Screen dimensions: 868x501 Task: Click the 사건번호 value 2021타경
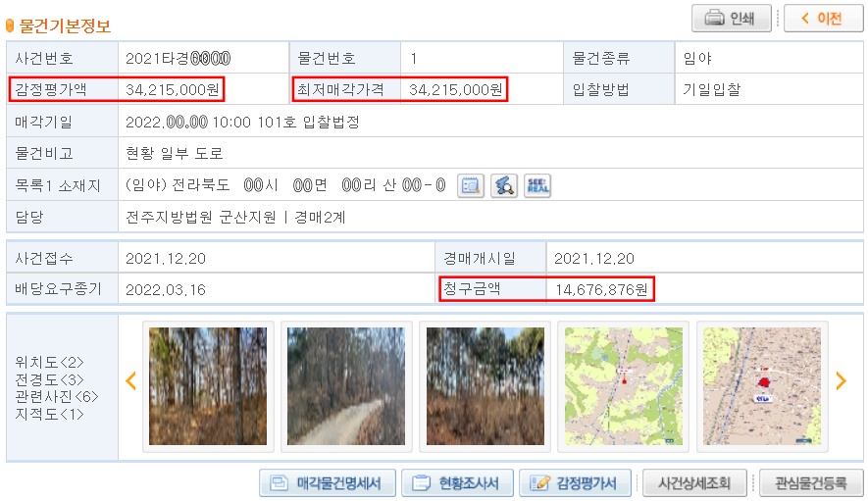(179, 58)
